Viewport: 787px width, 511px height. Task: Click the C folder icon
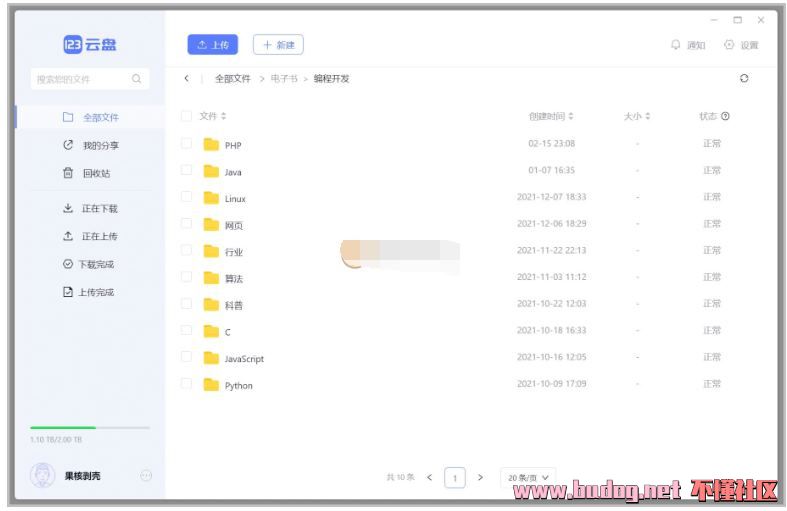coord(211,331)
